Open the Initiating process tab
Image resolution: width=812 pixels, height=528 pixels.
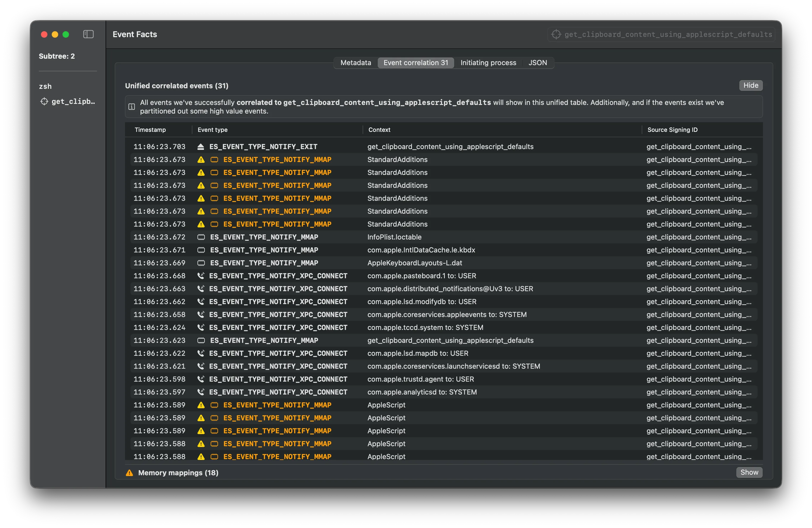pyautogui.click(x=488, y=63)
